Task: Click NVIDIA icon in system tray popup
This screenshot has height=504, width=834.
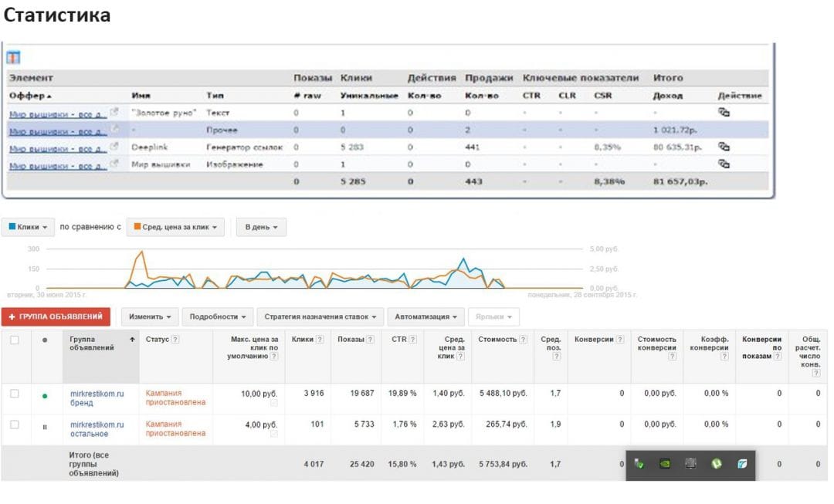Action: [x=665, y=464]
